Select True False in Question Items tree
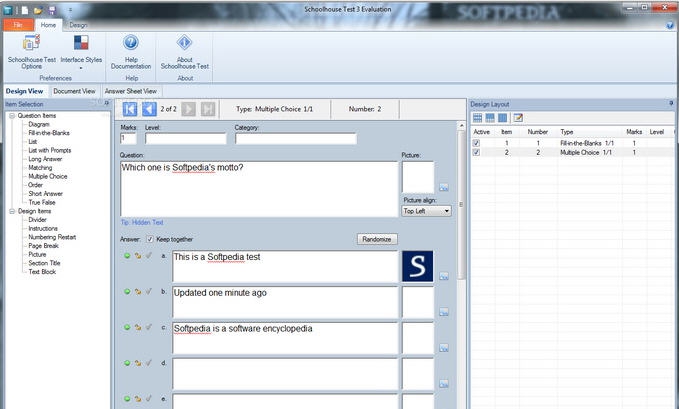 42,202
